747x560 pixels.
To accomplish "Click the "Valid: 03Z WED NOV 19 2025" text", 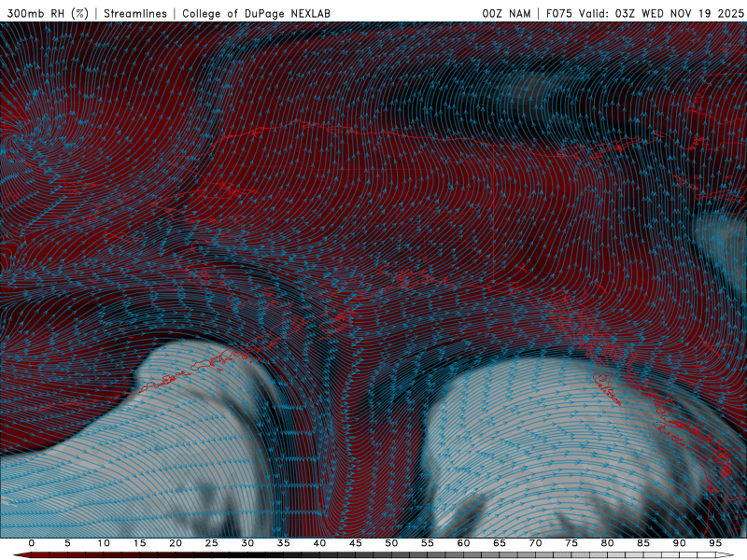I will point(661,13).
